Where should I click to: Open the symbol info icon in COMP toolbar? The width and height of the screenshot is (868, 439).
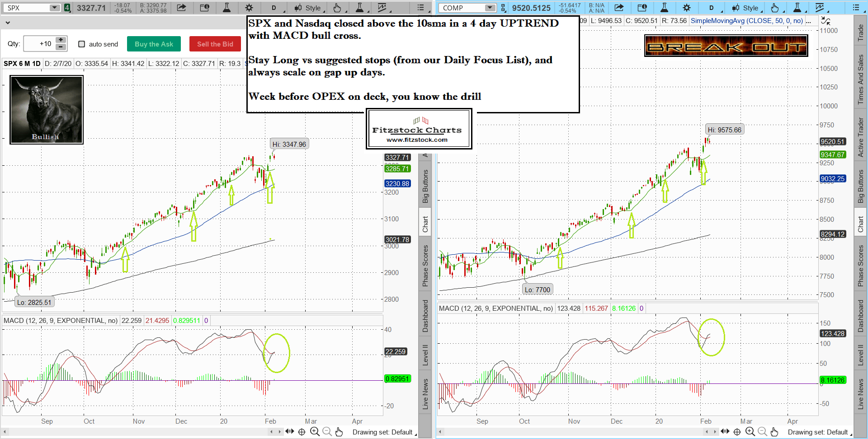pos(642,8)
